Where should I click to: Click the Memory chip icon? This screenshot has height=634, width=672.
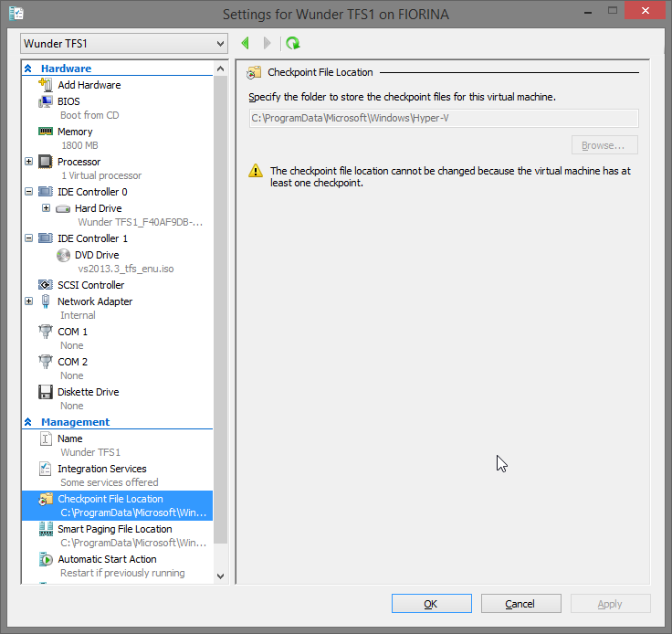46,132
